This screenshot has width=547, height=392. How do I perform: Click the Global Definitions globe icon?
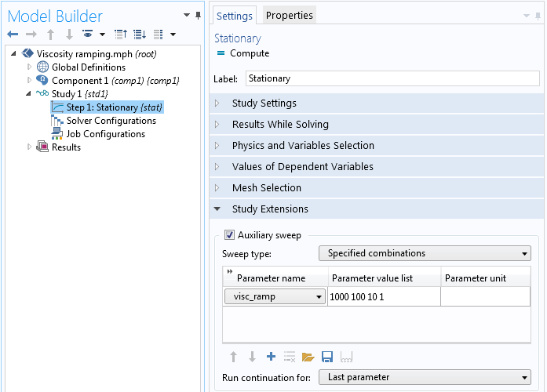coord(43,67)
